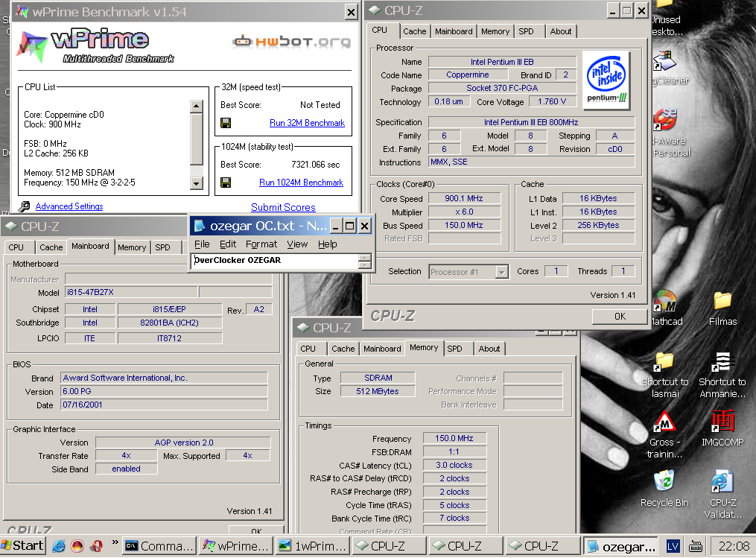Switch to 1wPrim image taskbar button

(x=313, y=546)
